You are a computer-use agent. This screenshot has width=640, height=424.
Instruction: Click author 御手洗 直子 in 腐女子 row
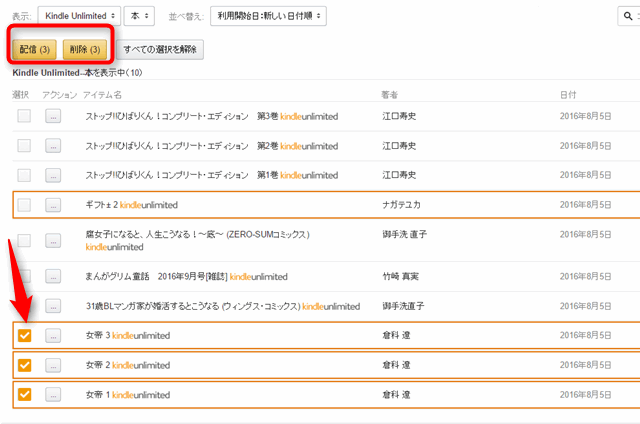coord(404,234)
